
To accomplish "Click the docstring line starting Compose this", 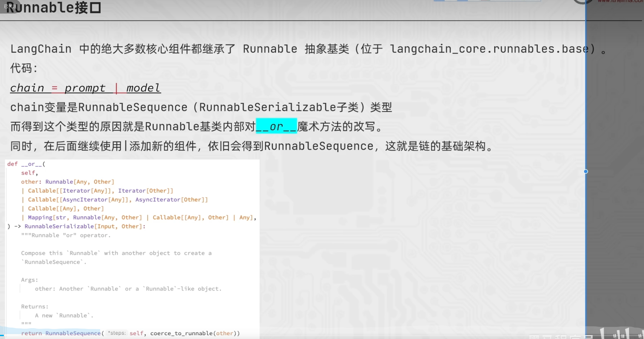I will tap(116, 253).
